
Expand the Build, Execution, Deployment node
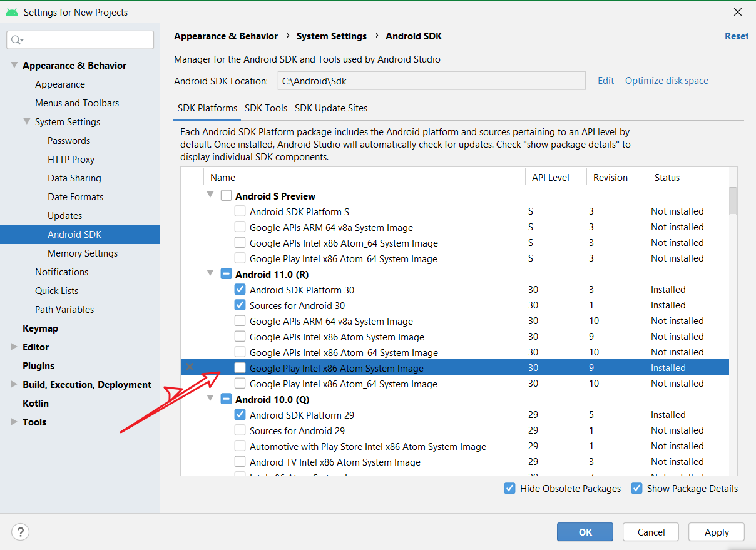click(13, 384)
